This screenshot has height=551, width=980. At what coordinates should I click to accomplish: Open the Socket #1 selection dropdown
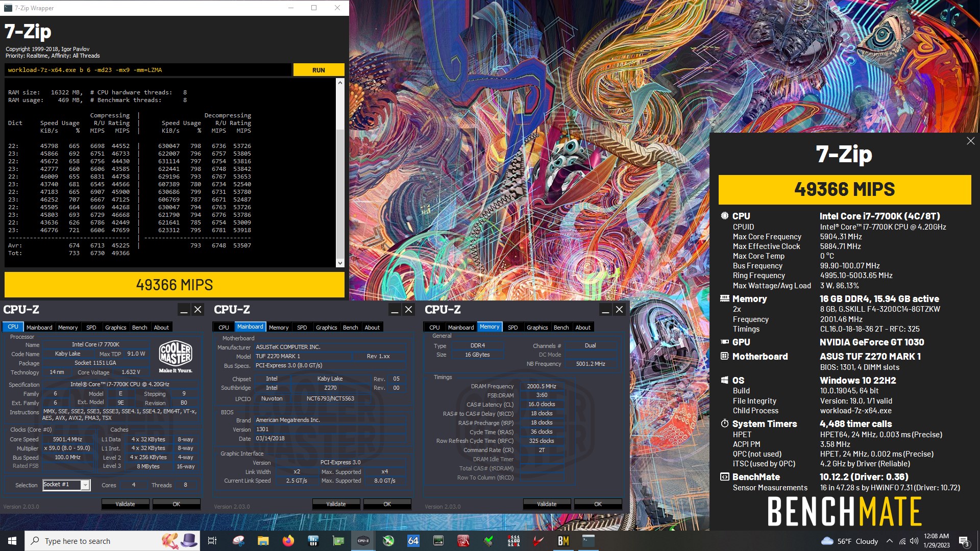click(66, 485)
